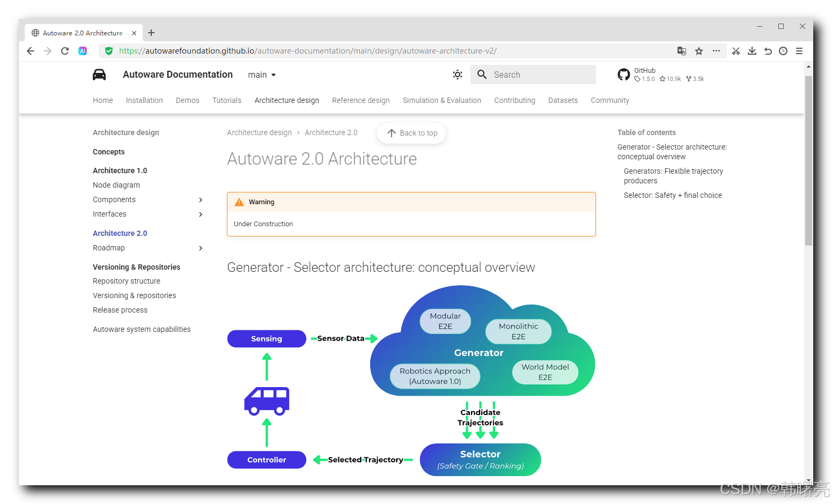832x504 pixels.
Task: Click the undo restore-tab icon
Action: pos(768,51)
